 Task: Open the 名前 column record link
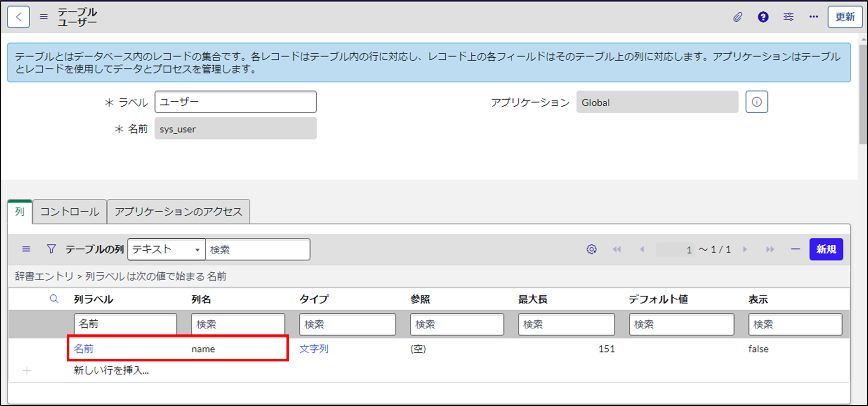click(x=84, y=348)
